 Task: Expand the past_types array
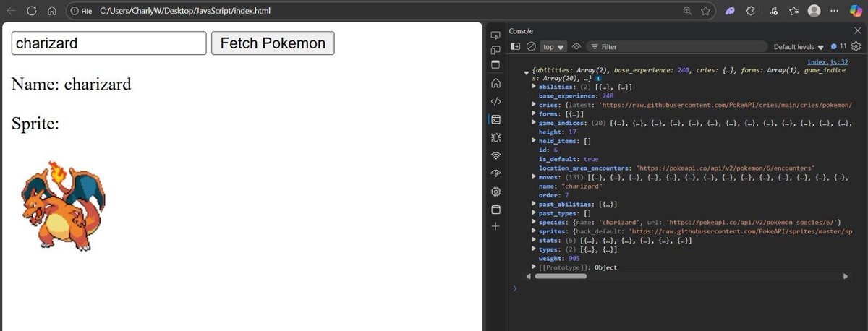[x=534, y=213]
